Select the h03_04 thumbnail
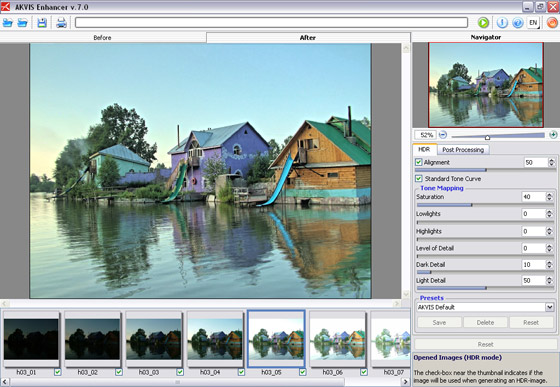Image resolution: width=560 pixels, height=387 pixels. click(x=215, y=339)
